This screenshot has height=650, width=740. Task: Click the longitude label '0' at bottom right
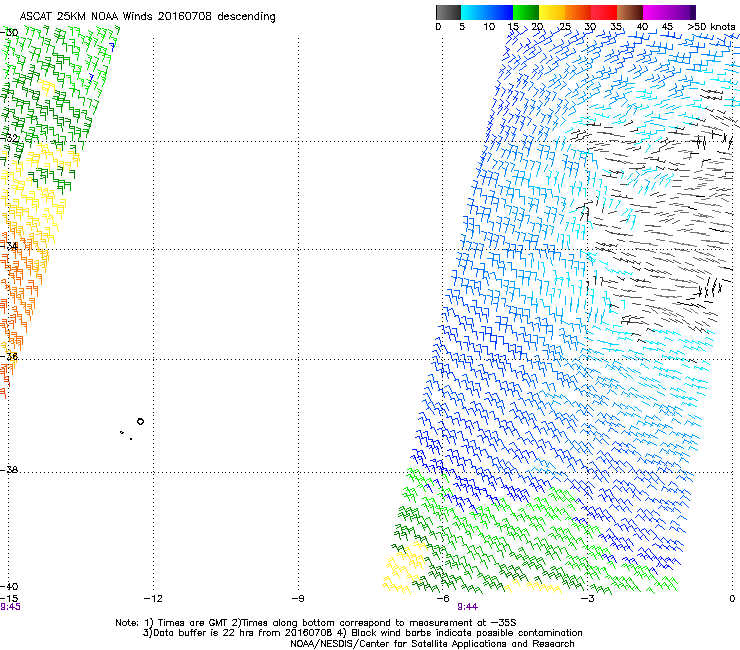(x=732, y=599)
